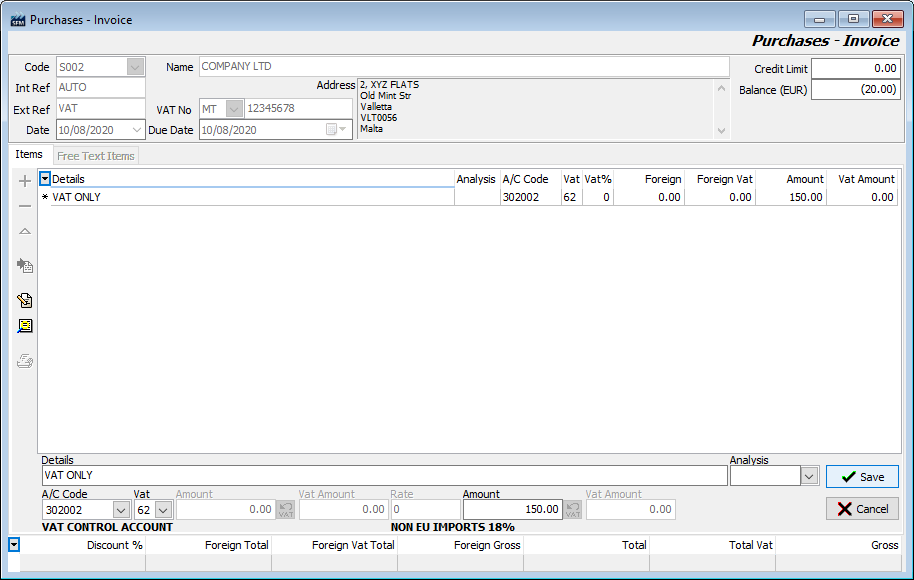The image size is (914, 580).
Task: Cancel the invoice entry
Action: 862,509
